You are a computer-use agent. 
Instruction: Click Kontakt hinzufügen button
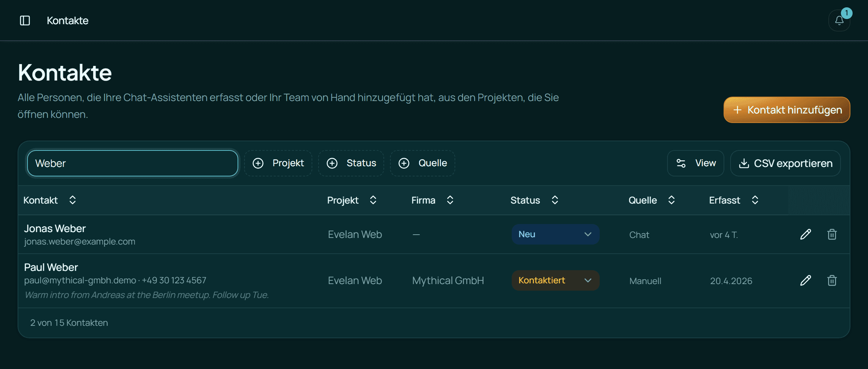[787, 110]
